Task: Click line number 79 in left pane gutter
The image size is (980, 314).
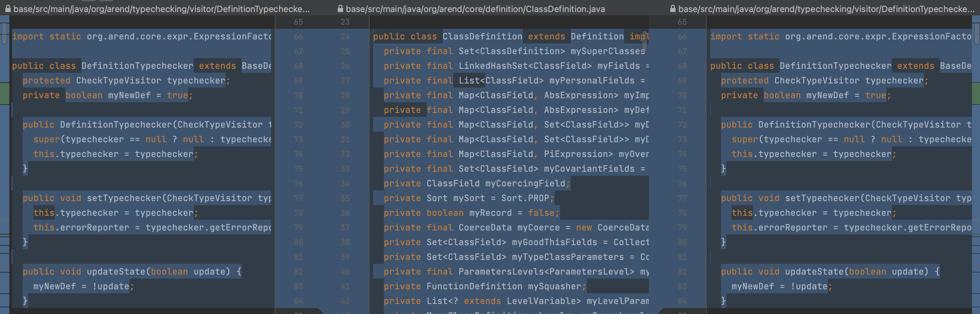Action: tap(298, 227)
